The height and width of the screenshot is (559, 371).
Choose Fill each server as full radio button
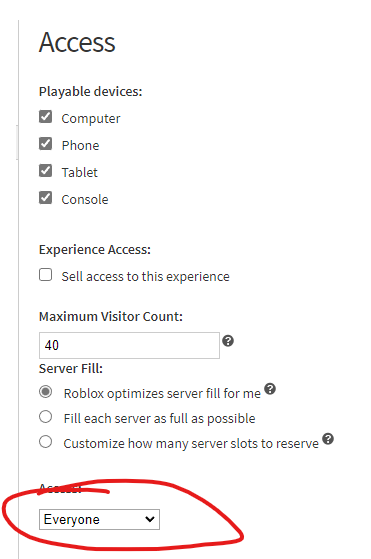pos(45,417)
